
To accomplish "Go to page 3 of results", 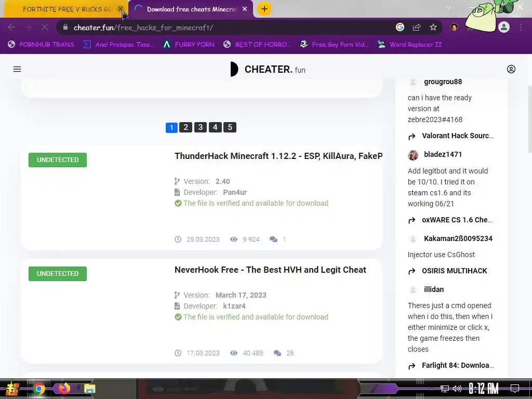I will click(200, 127).
